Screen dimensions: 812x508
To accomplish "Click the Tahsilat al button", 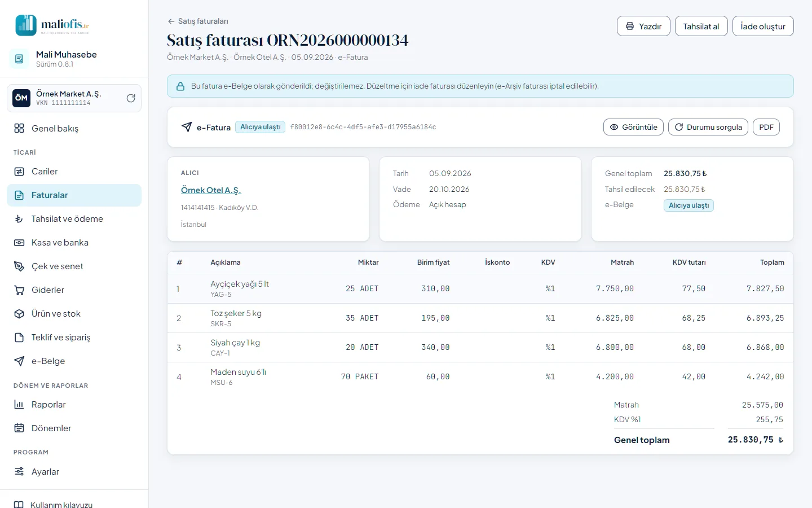I will (701, 27).
